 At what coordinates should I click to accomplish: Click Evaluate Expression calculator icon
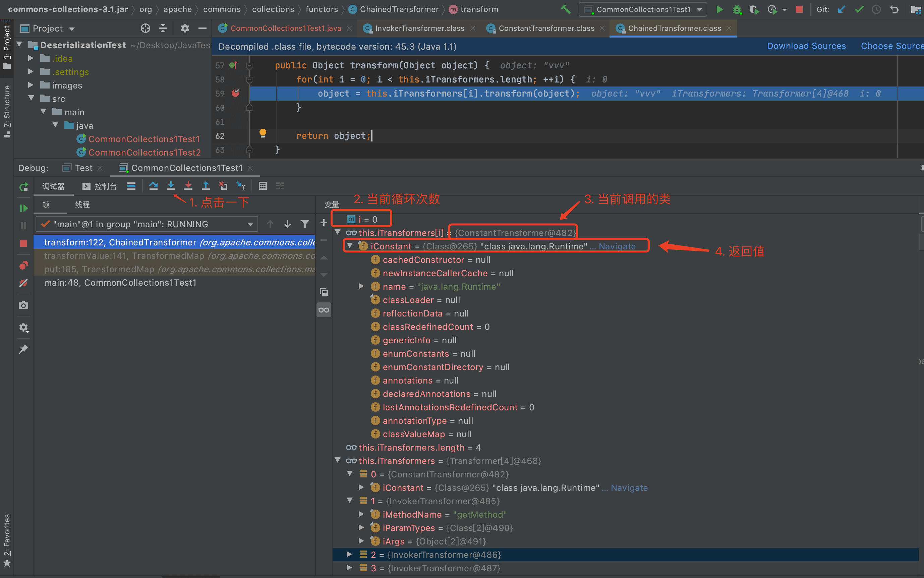[263, 186]
